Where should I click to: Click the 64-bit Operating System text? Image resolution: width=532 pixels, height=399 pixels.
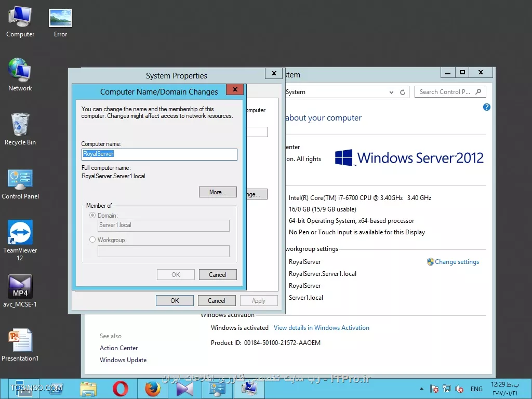pyautogui.click(x=352, y=221)
